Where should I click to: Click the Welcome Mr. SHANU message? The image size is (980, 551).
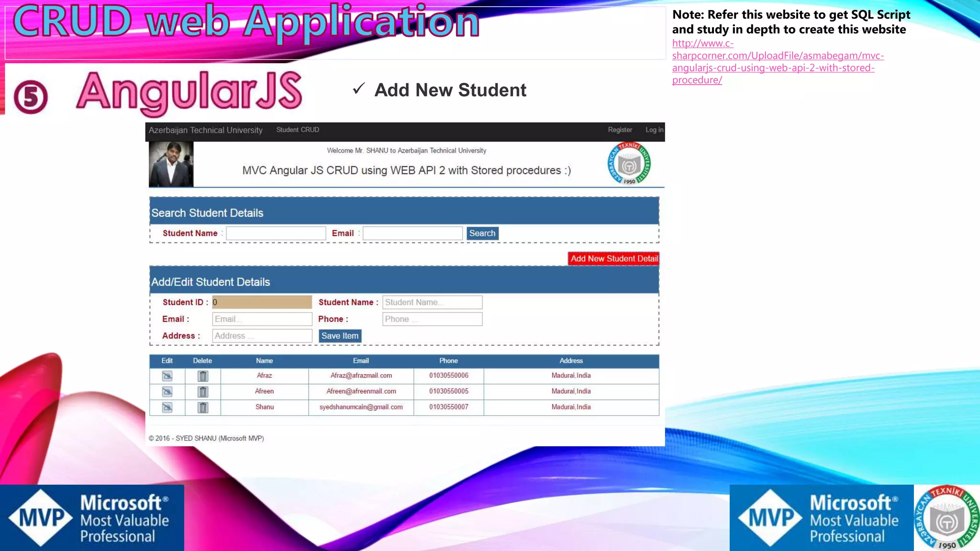pyautogui.click(x=407, y=151)
